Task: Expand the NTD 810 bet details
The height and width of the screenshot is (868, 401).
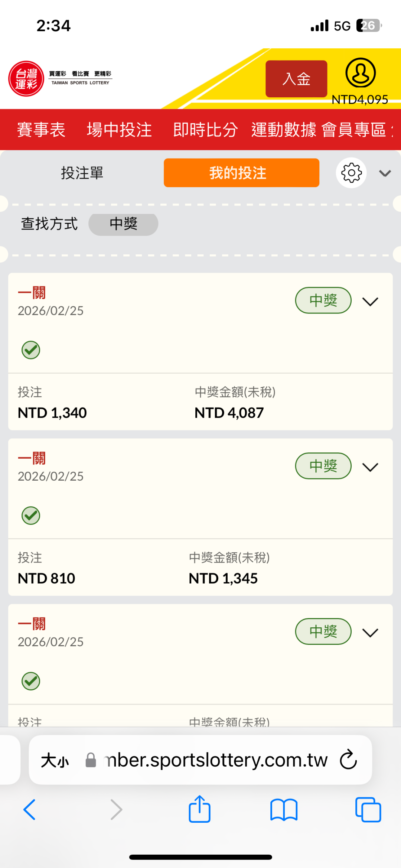Action: tap(370, 467)
